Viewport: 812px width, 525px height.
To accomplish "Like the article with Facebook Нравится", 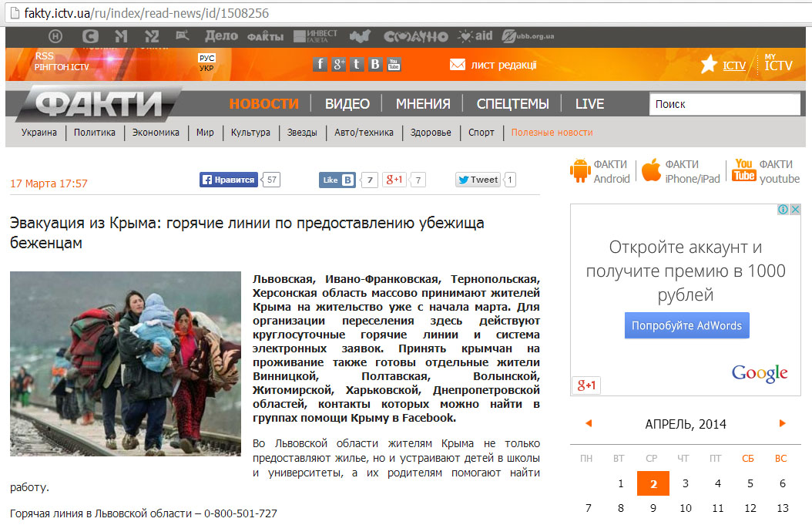I will 229,180.
